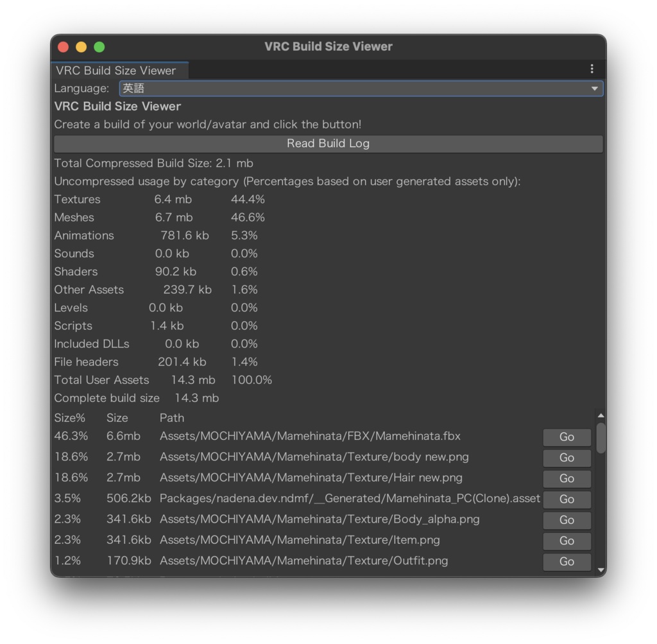Click Go next to Mamehinata.fbx
Viewport: 657px width, 644px height.
pyautogui.click(x=567, y=437)
